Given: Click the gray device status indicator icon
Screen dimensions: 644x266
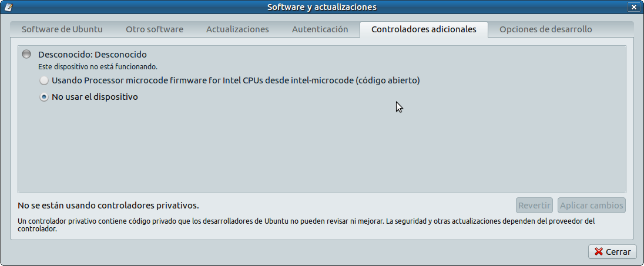Looking at the screenshot, I should click(26, 54).
